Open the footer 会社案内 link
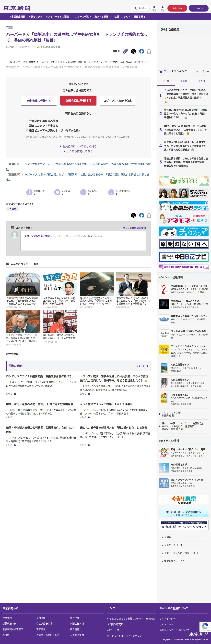The height and width of the screenshot is (644, 211). (7, 618)
